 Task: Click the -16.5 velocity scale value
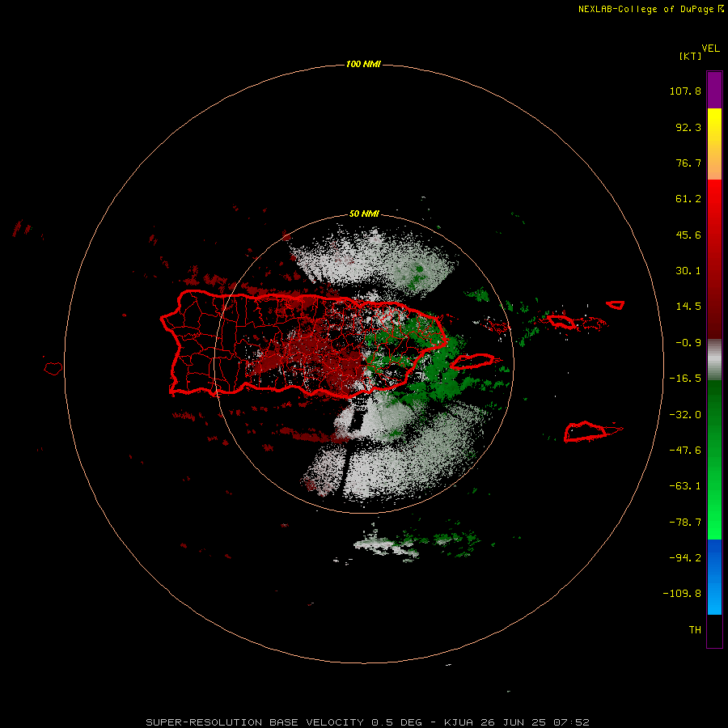[685, 379]
